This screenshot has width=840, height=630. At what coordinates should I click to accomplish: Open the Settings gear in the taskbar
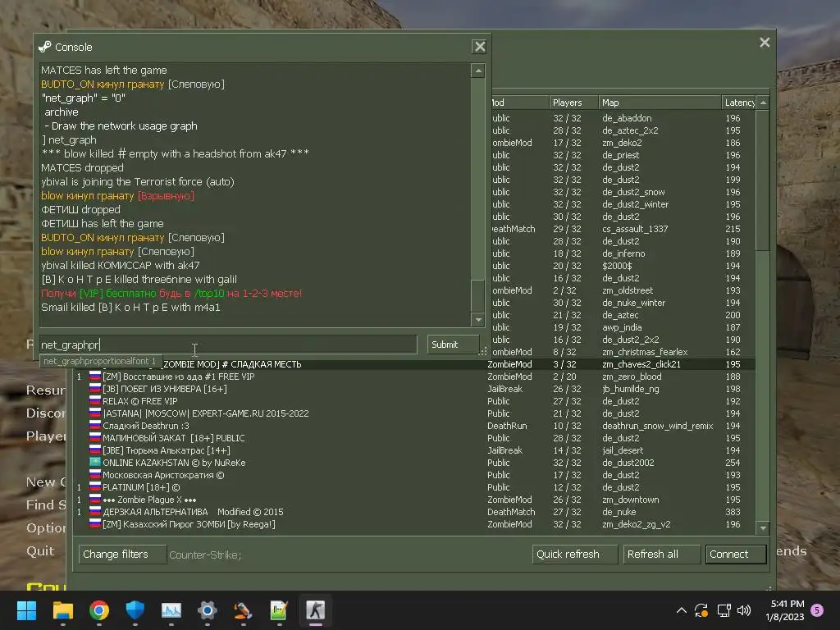pyautogui.click(x=208, y=610)
